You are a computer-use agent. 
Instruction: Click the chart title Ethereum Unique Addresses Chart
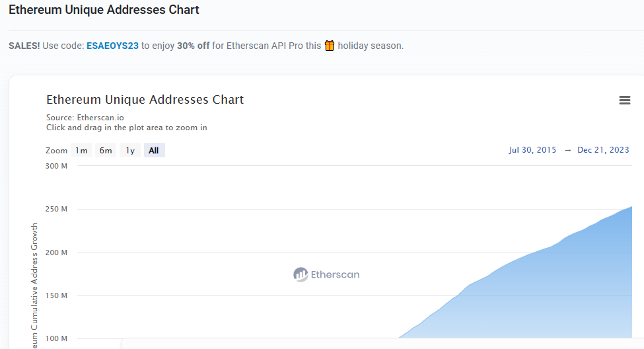(x=145, y=100)
